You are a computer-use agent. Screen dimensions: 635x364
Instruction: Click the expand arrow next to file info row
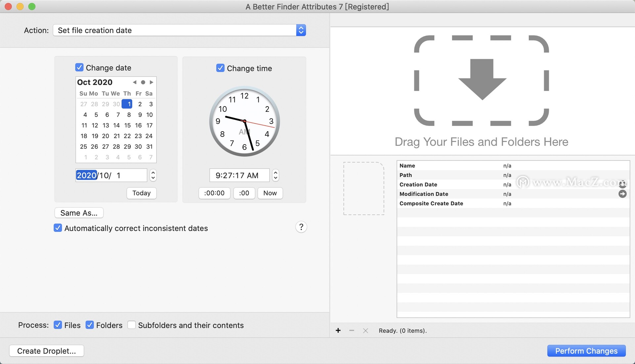tap(623, 193)
